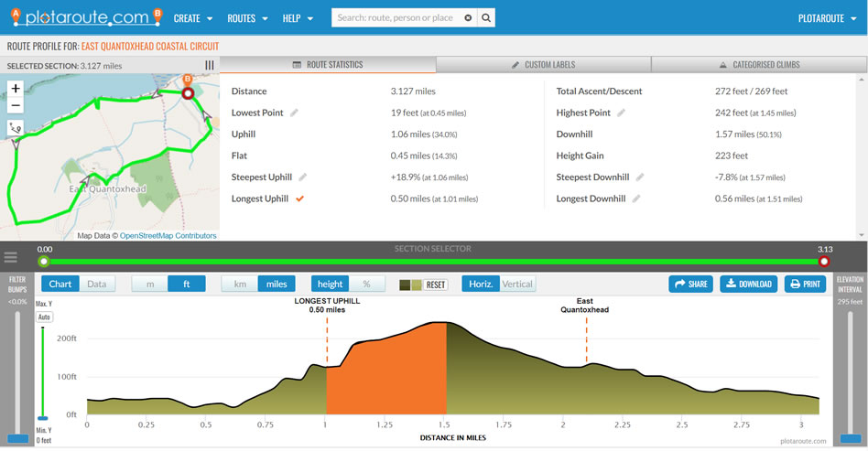
Task: Click in the route search input field
Action: point(396,17)
